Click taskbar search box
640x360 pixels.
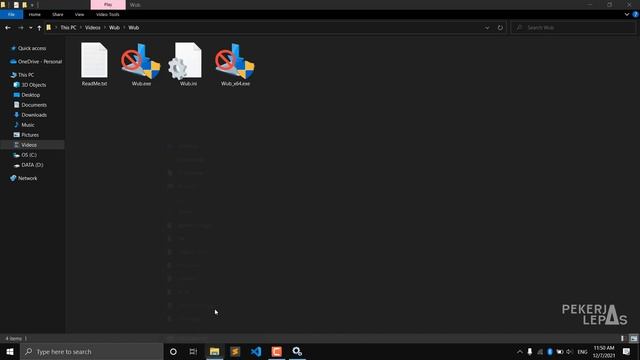coord(92,351)
